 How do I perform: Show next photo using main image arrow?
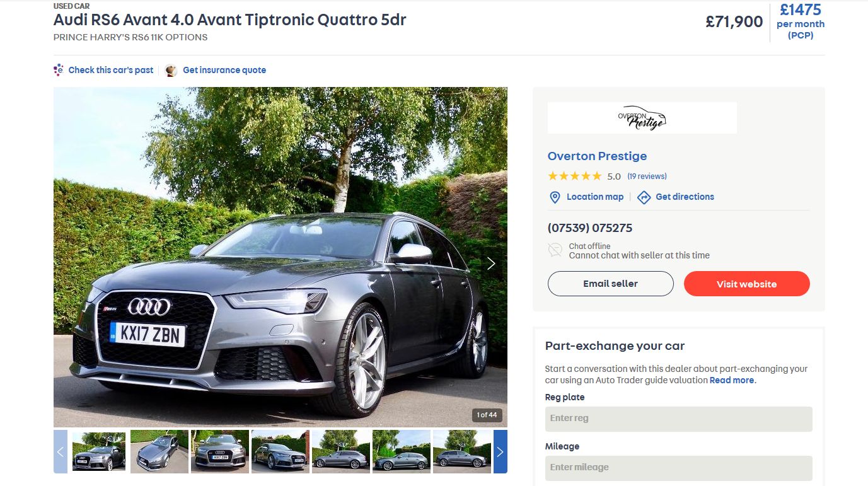[491, 263]
